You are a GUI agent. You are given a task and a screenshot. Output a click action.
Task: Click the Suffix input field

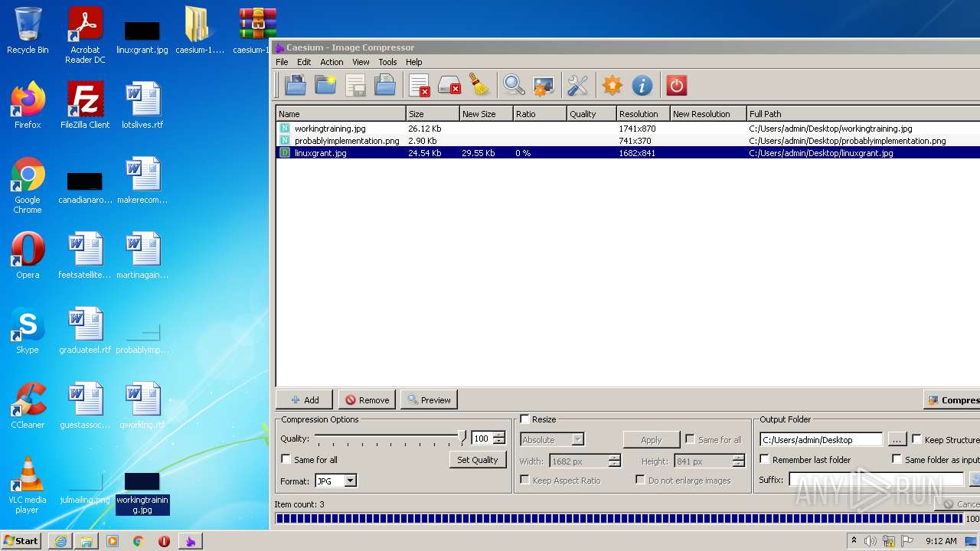pos(876,480)
